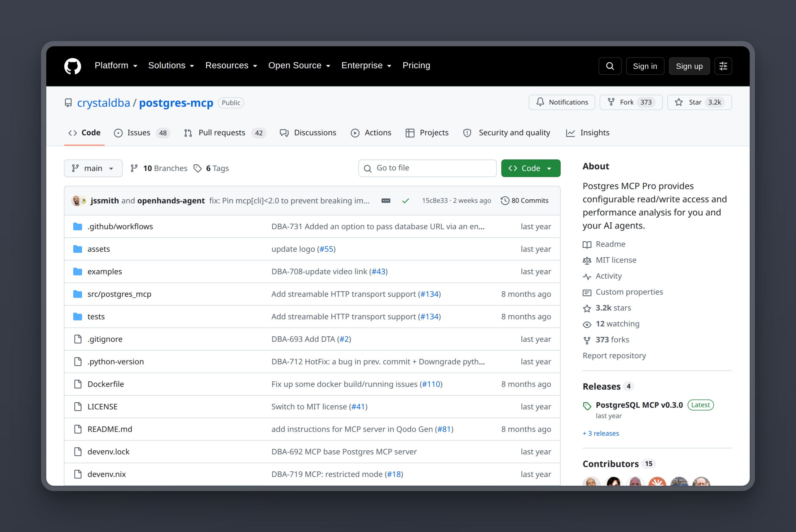Open 10 Branches link
Viewport: 796px width, 532px height.
159,168
